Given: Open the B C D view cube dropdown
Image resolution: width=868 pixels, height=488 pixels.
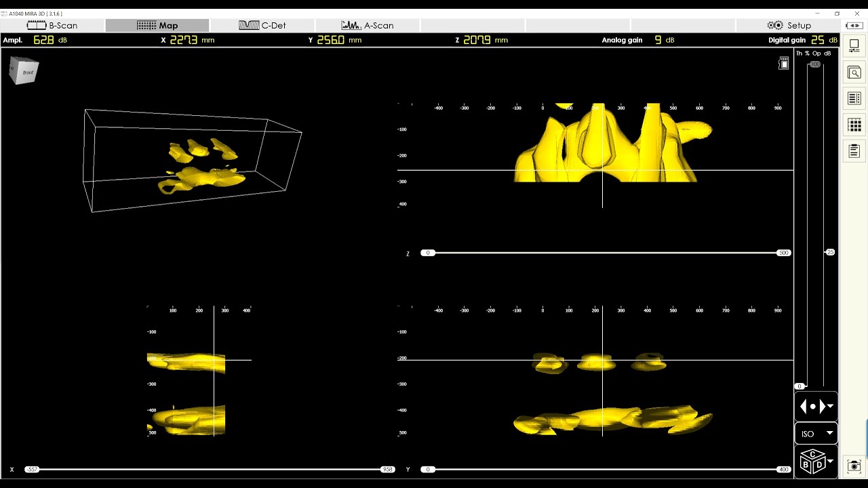Looking at the screenshot, I should tap(816, 462).
